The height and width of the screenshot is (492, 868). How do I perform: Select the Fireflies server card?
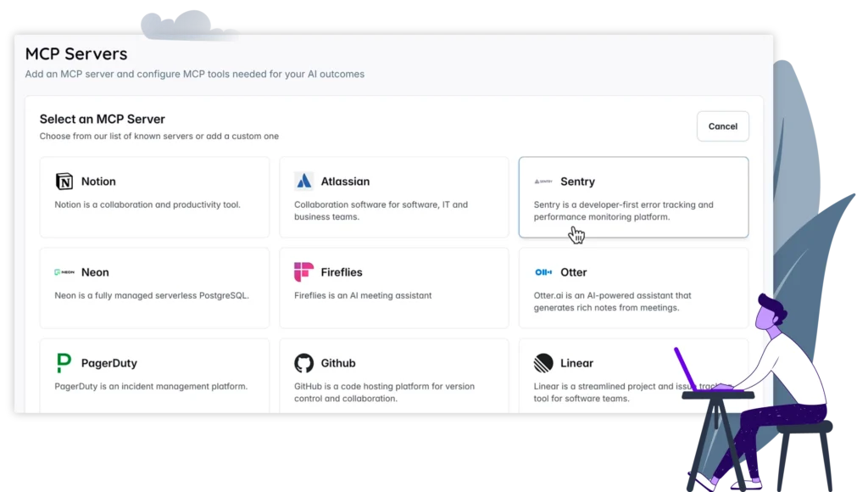click(x=394, y=287)
